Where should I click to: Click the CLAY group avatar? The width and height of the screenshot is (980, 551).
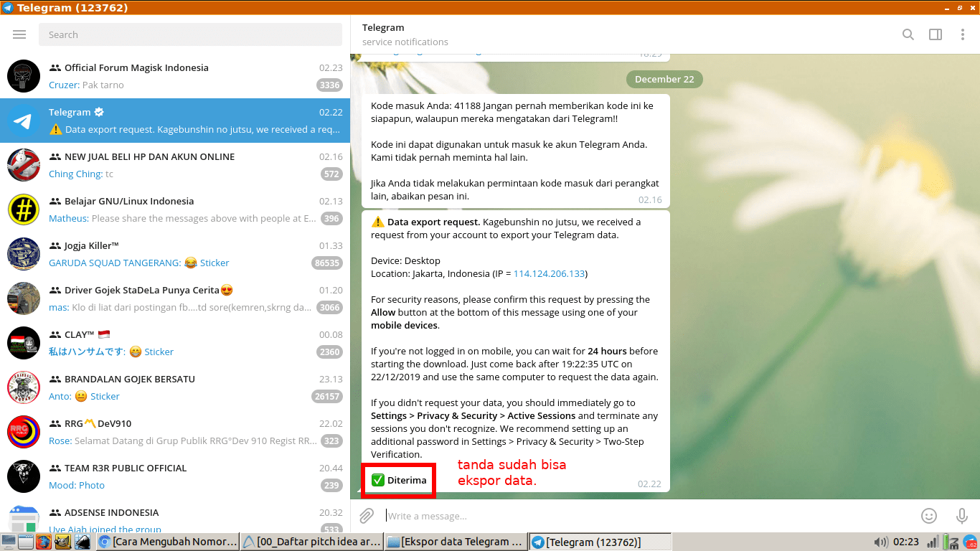[x=24, y=343]
